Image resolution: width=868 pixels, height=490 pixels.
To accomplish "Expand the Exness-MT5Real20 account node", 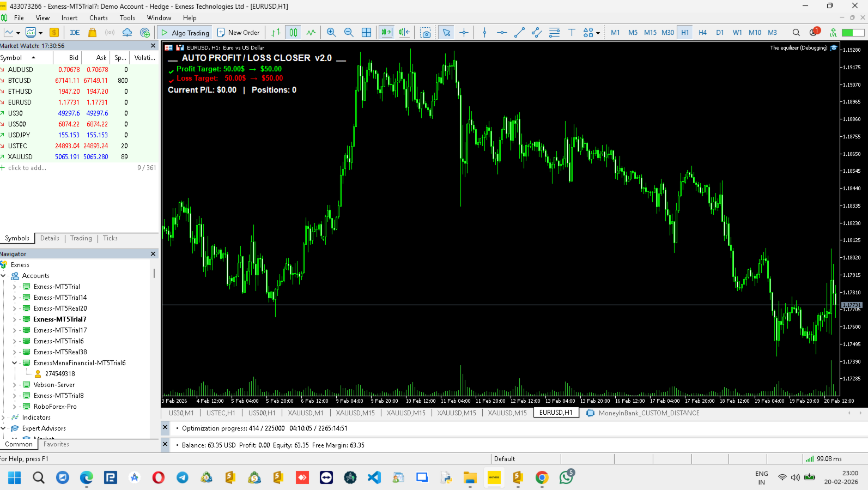I will pos(14,308).
